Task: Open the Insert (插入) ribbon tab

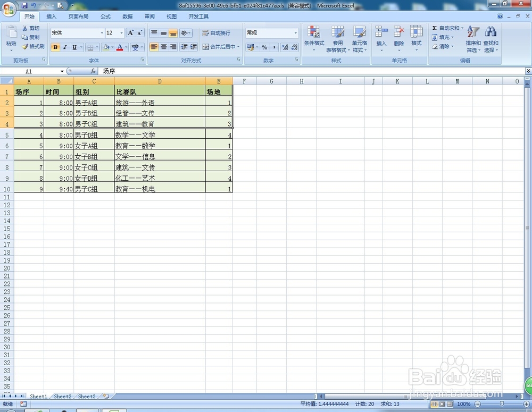Action: (51, 16)
